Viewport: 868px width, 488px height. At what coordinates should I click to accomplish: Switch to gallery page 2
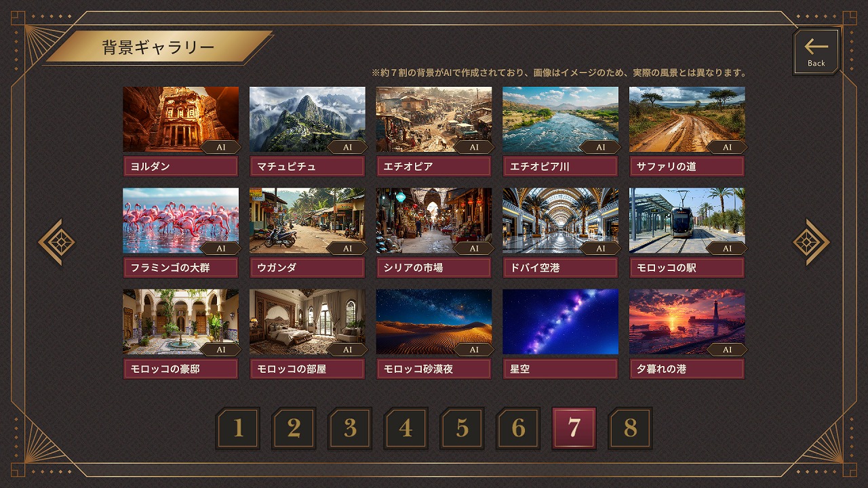point(294,428)
